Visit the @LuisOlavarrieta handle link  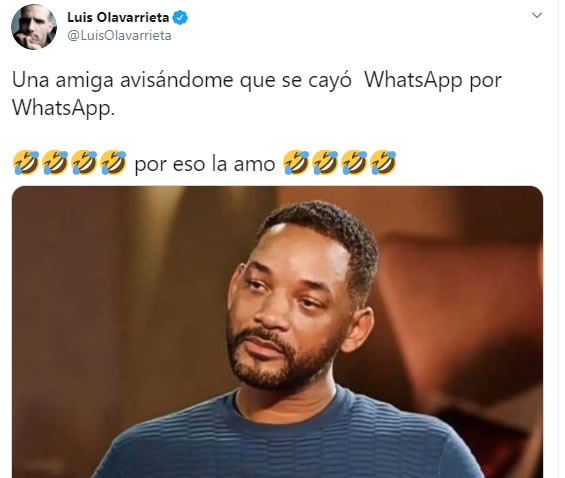tap(119, 36)
